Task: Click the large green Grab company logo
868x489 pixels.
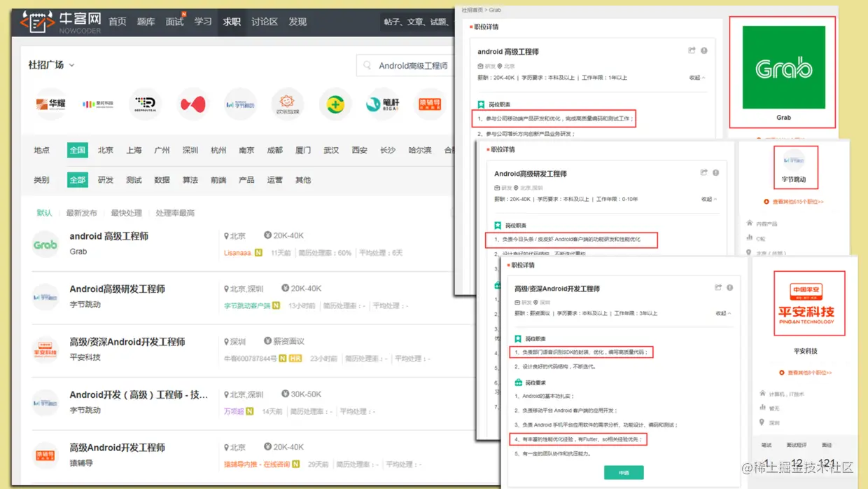Action: pyautogui.click(x=783, y=67)
